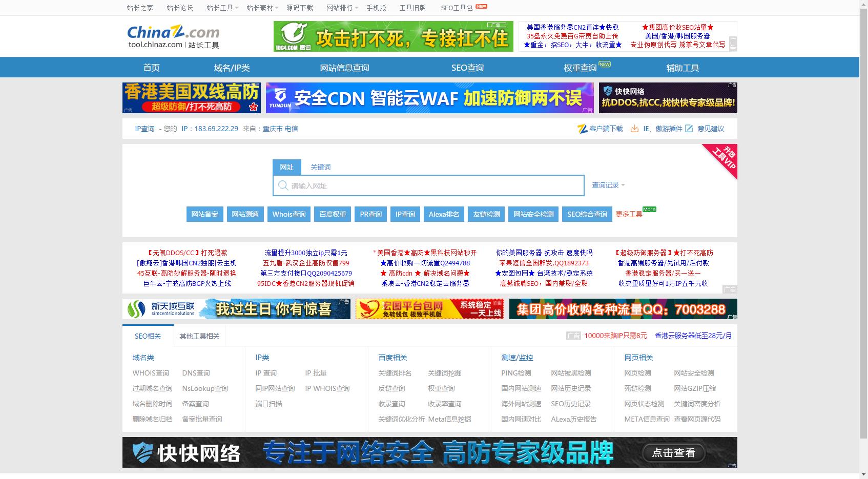The height and width of the screenshot is (479, 868).
Task: Click the Alexa排名 button
Action: (x=444, y=214)
